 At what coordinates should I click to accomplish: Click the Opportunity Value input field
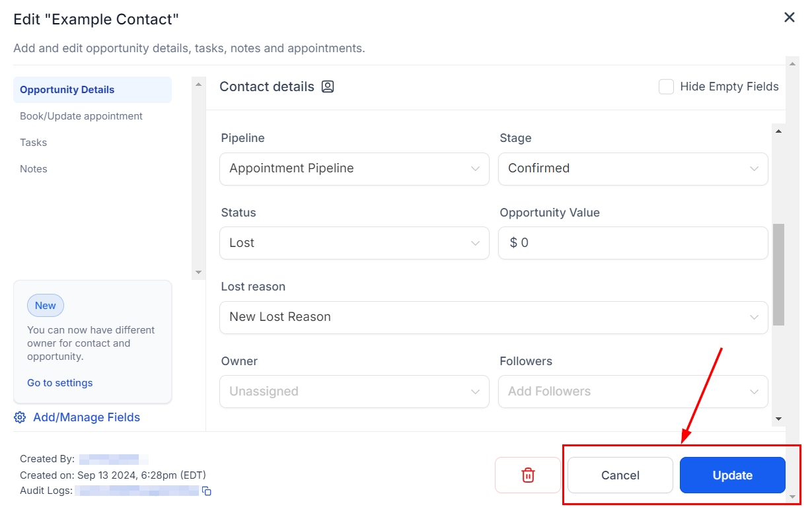633,243
